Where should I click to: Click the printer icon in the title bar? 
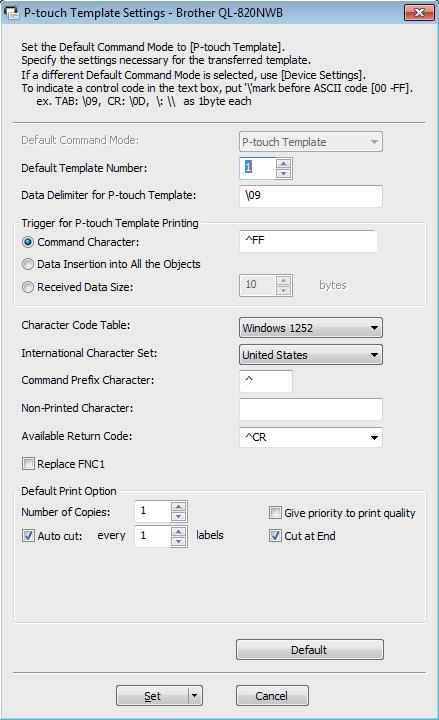tap(11, 12)
